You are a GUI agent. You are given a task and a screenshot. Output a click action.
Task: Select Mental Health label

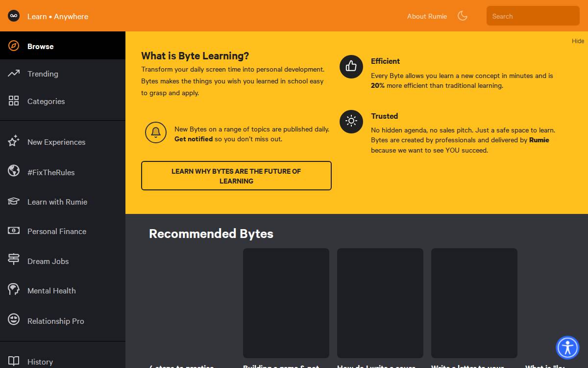[x=51, y=291]
